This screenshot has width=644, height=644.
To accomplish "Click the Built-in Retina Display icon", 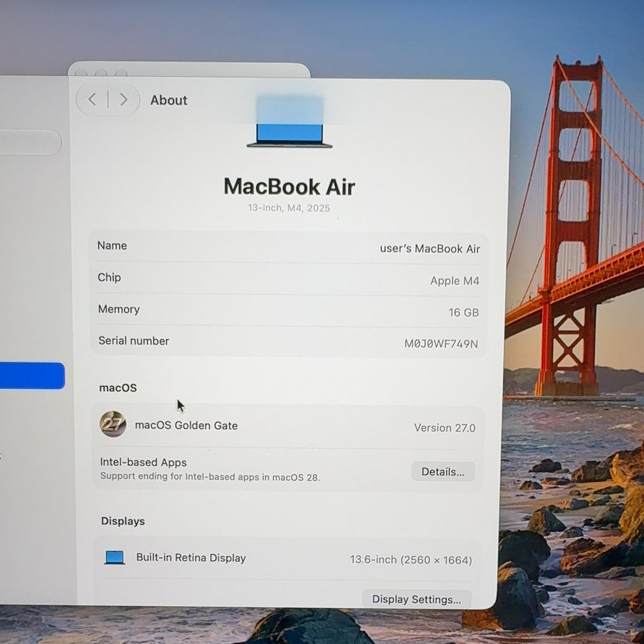I will pyautogui.click(x=115, y=558).
